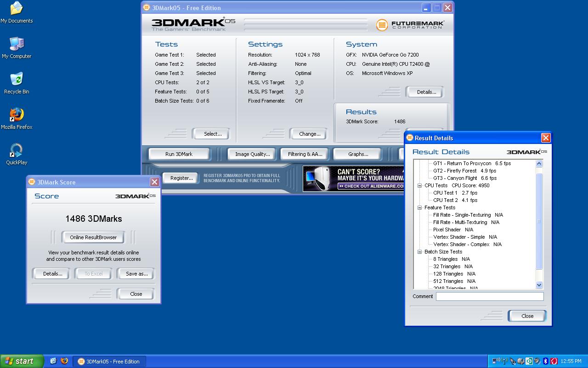Click Close button in Result Details dialog
The image size is (588, 368).
pyautogui.click(x=527, y=316)
